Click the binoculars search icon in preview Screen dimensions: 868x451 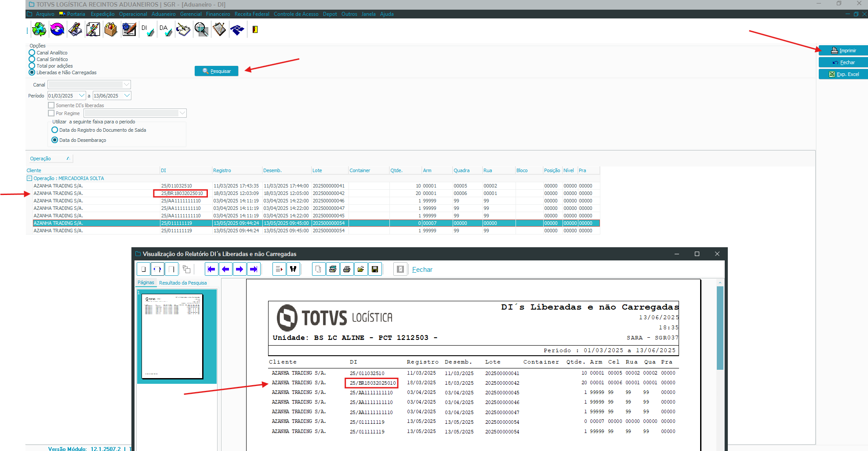(293, 269)
